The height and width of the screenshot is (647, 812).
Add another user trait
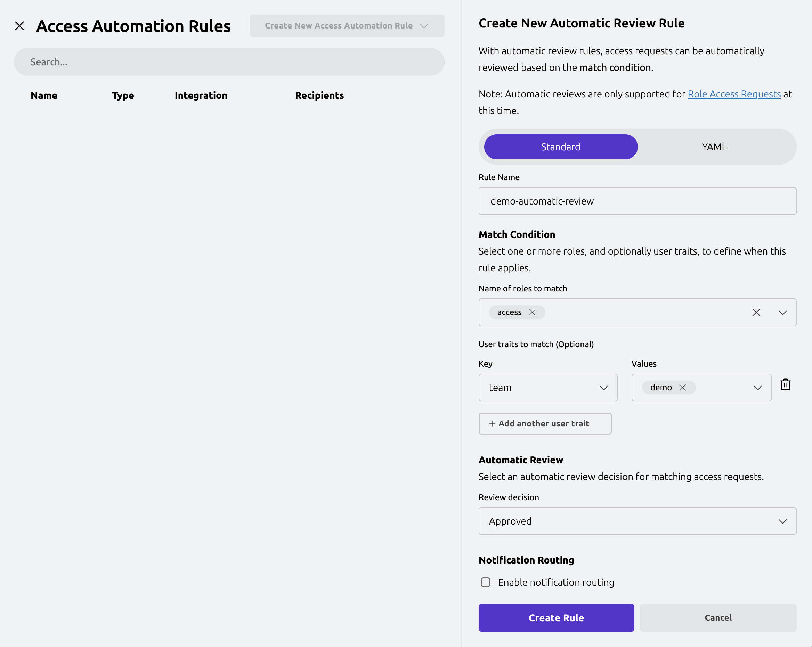point(545,423)
